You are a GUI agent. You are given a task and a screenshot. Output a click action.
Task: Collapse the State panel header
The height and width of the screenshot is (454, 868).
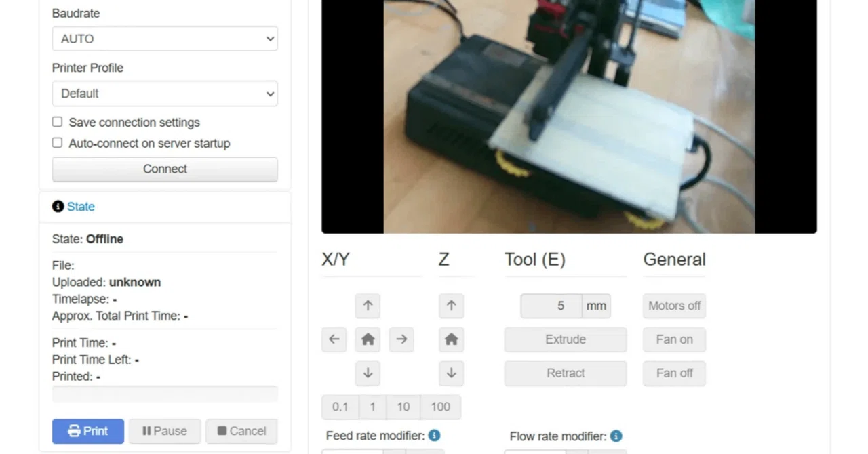click(81, 207)
